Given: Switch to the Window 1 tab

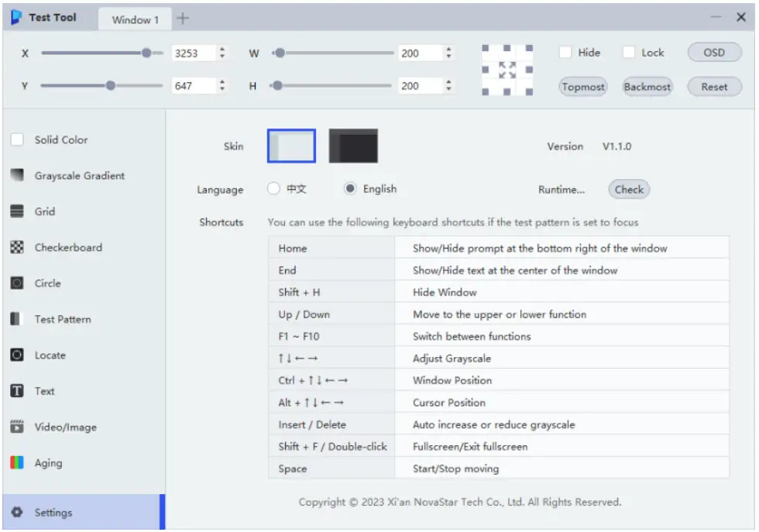Looking at the screenshot, I should click(134, 19).
